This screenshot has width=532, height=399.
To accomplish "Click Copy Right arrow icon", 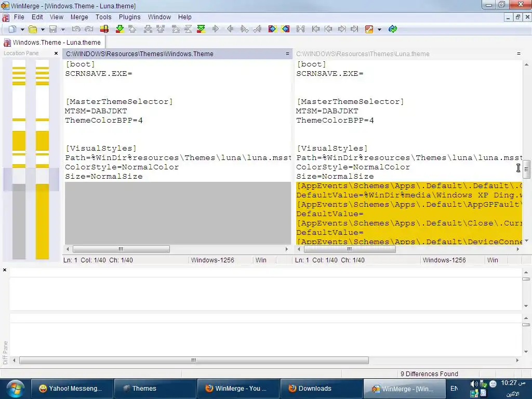I will pyautogui.click(x=216, y=29).
